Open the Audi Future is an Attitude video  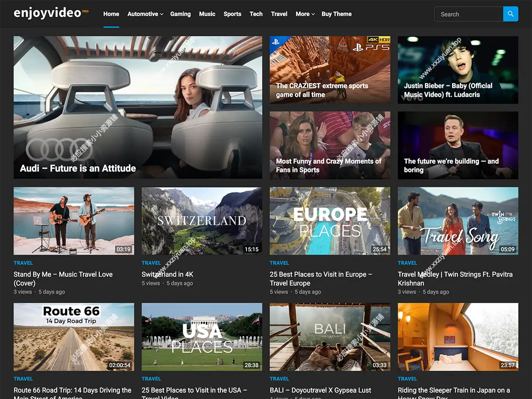[x=137, y=107]
